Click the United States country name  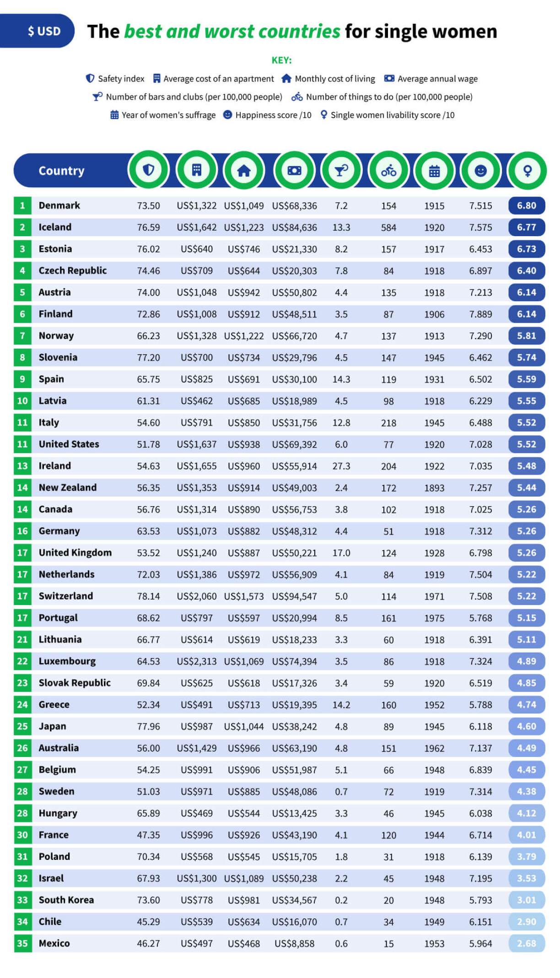[x=69, y=444]
